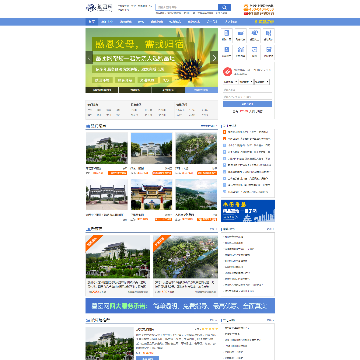Expand the middle dropdown in the inquiry form
Viewport: 360px width, 360px height.
246,82
